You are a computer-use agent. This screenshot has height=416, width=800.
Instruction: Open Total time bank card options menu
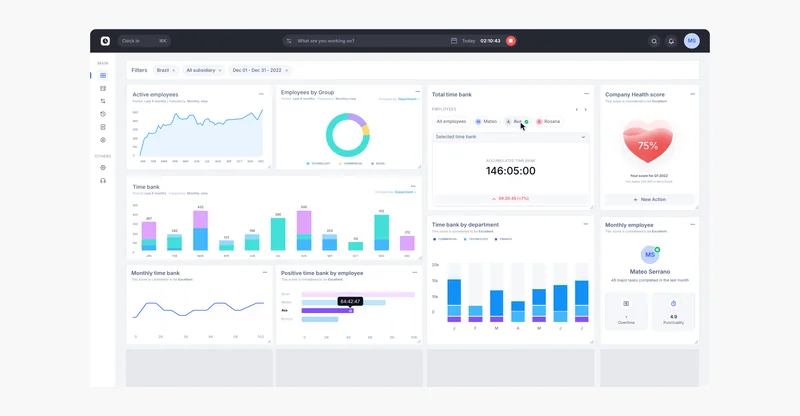pyautogui.click(x=586, y=94)
